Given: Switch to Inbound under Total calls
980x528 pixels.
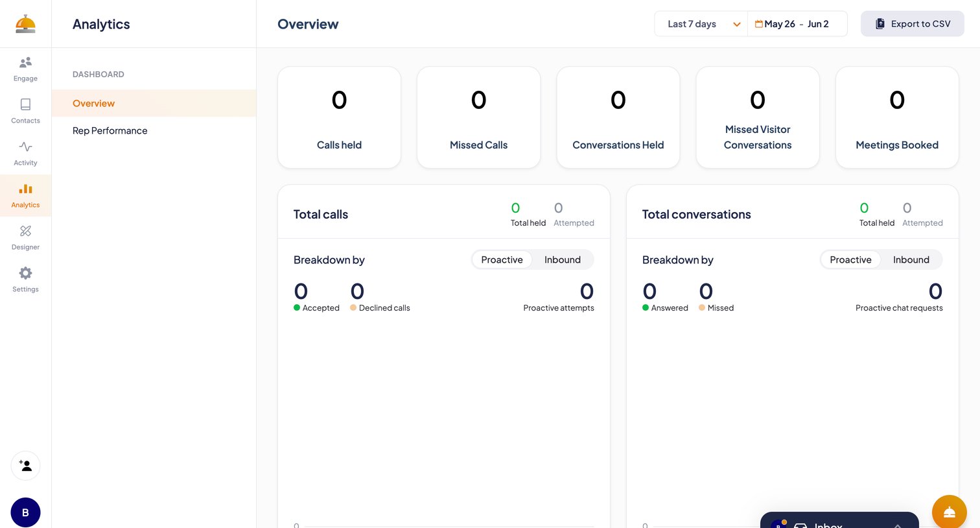Looking at the screenshot, I should (563, 259).
